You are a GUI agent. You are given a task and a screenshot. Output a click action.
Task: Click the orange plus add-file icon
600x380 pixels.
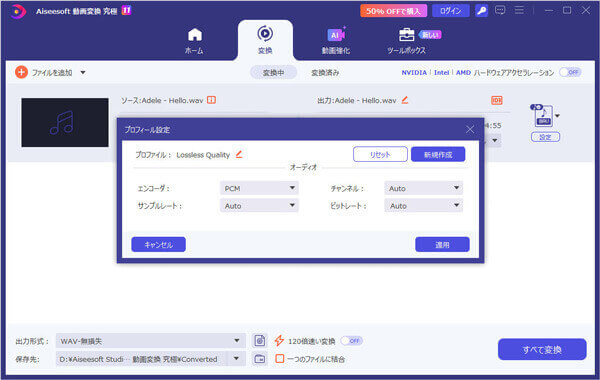(21, 72)
